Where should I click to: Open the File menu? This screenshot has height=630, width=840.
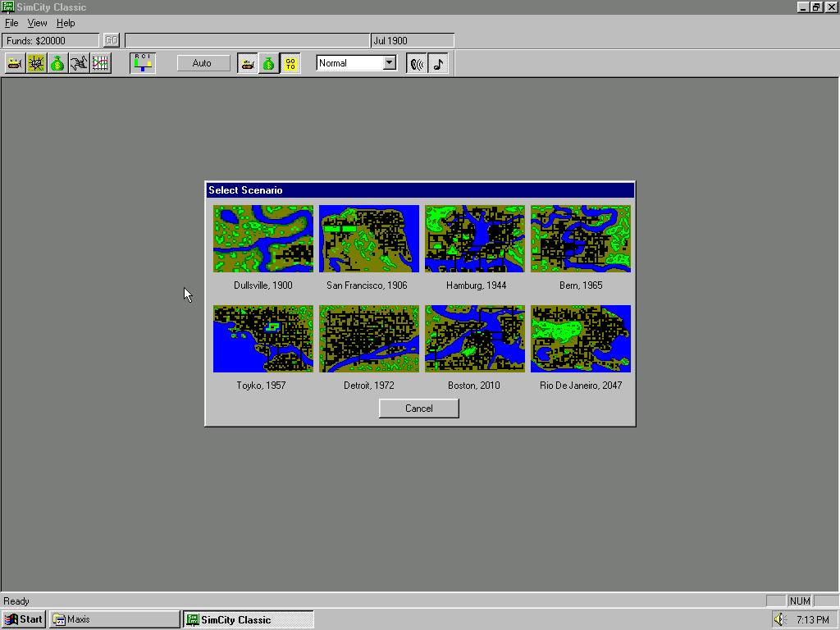click(11, 23)
